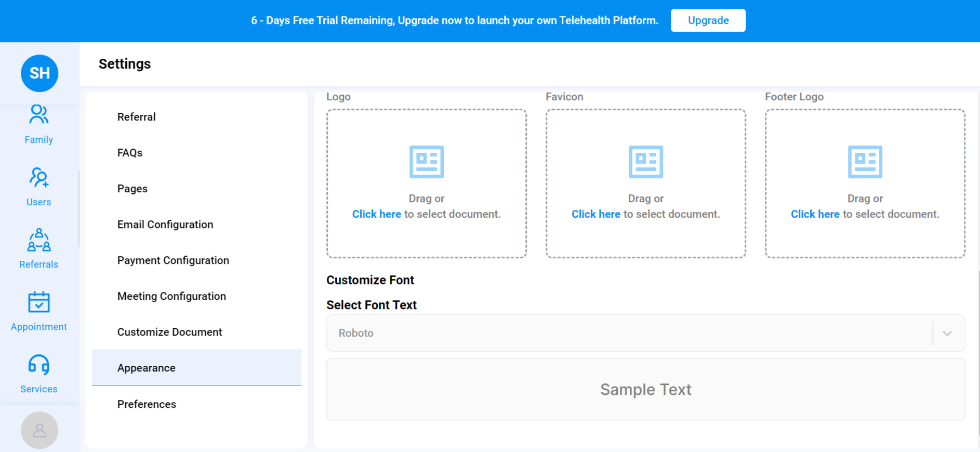The width and height of the screenshot is (980, 452).
Task: Expand the font dropdown chevron
Action: [947, 334]
